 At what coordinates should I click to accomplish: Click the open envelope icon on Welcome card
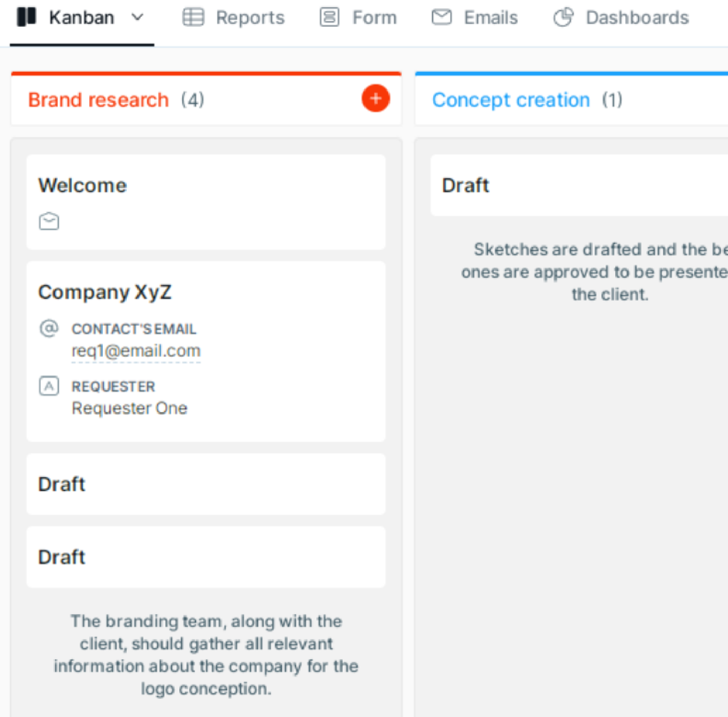click(x=49, y=221)
